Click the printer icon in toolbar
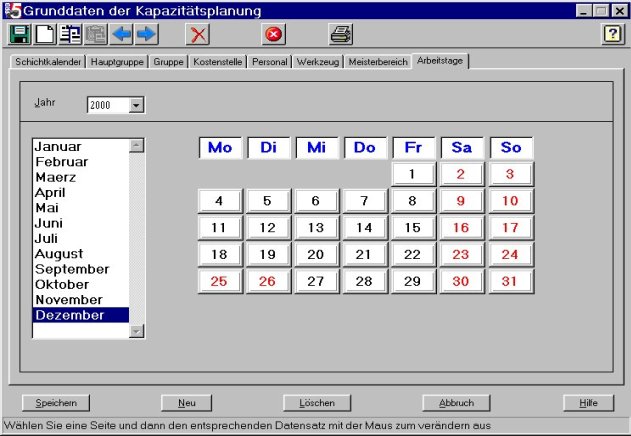The image size is (631, 436). (x=341, y=34)
